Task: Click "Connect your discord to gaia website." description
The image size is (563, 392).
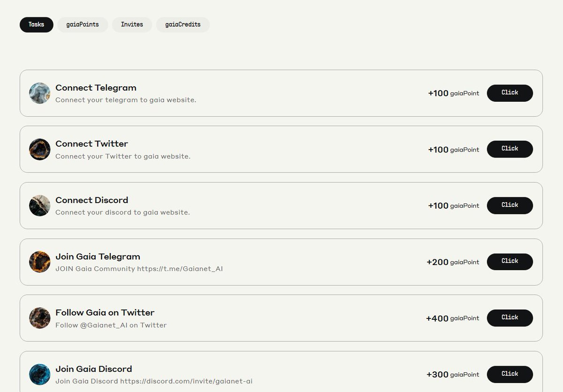Action: (x=122, y=212)
